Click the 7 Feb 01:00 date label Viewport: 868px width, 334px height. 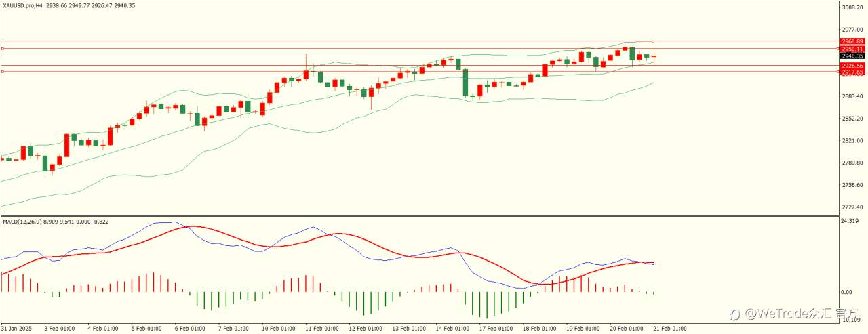click(233, 329)
